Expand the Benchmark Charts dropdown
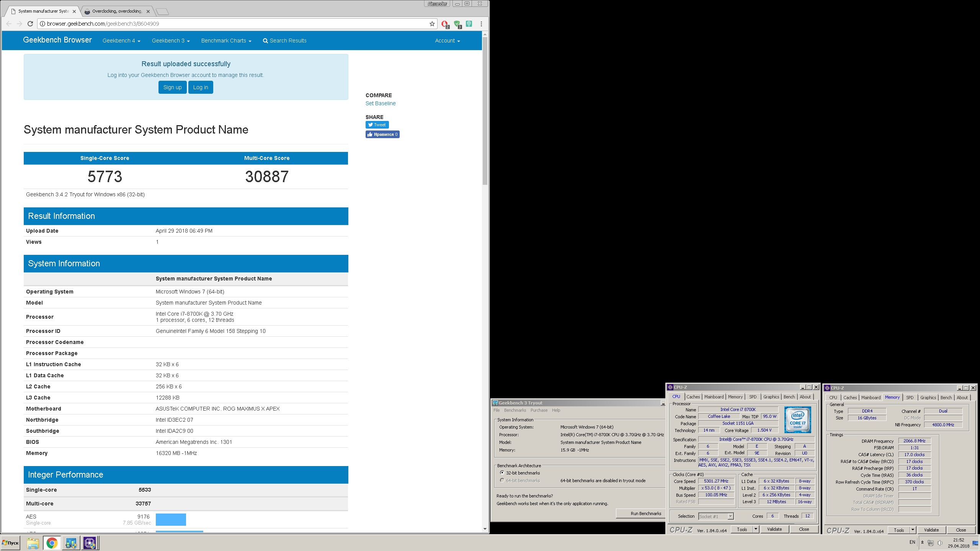The image size is (980, 551). click(226, 41)
